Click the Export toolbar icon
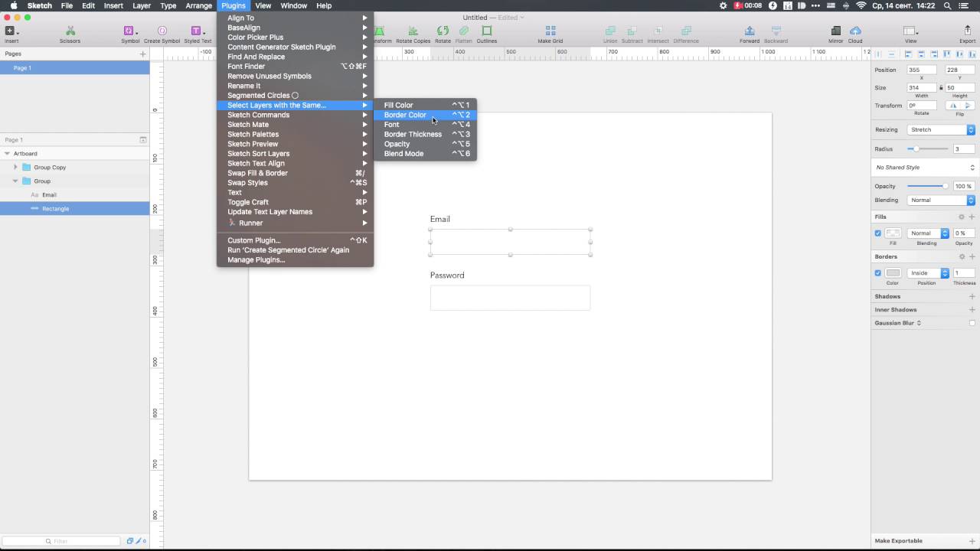The height and width of the screenshot is (551, 980). click(967, 31)
